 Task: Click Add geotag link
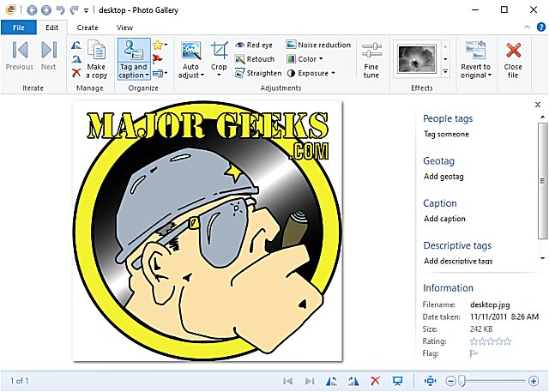click(444, 176)
